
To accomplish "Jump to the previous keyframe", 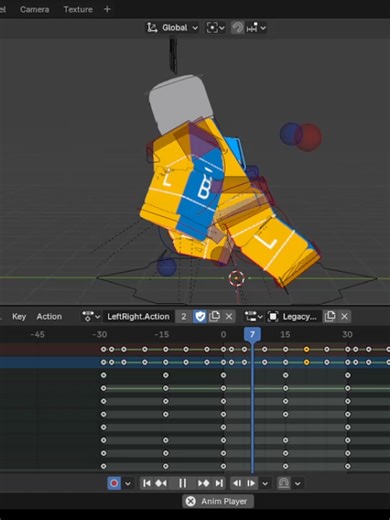I will (x=161, y=483).
